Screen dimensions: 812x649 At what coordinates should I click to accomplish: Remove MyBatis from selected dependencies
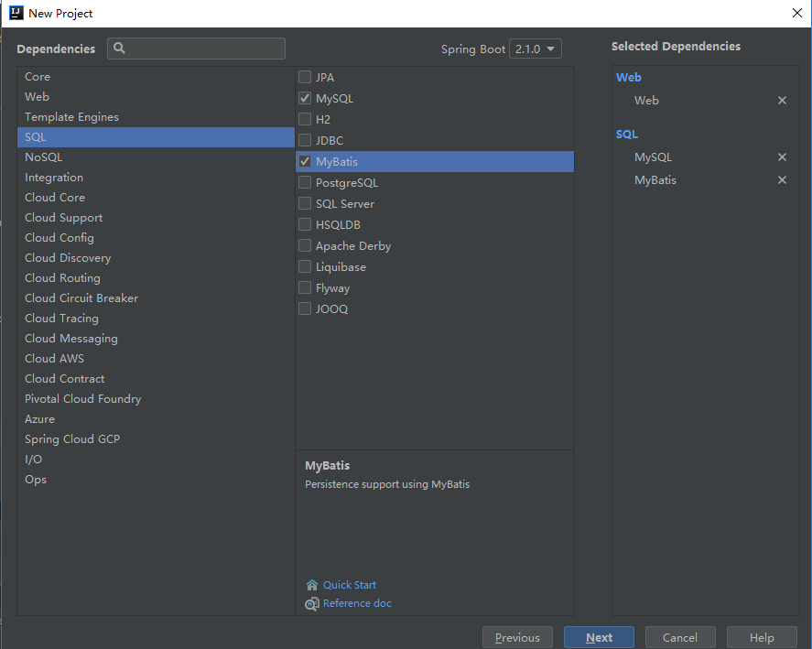782,179
